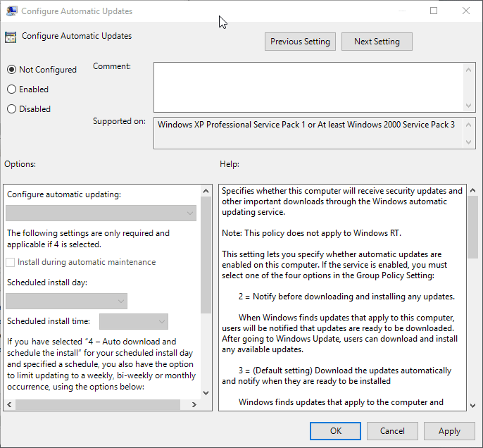Click Options pane scroll left arrow
Screen dimensions: 483x448
pyautogui.click(x=9, y=404)
